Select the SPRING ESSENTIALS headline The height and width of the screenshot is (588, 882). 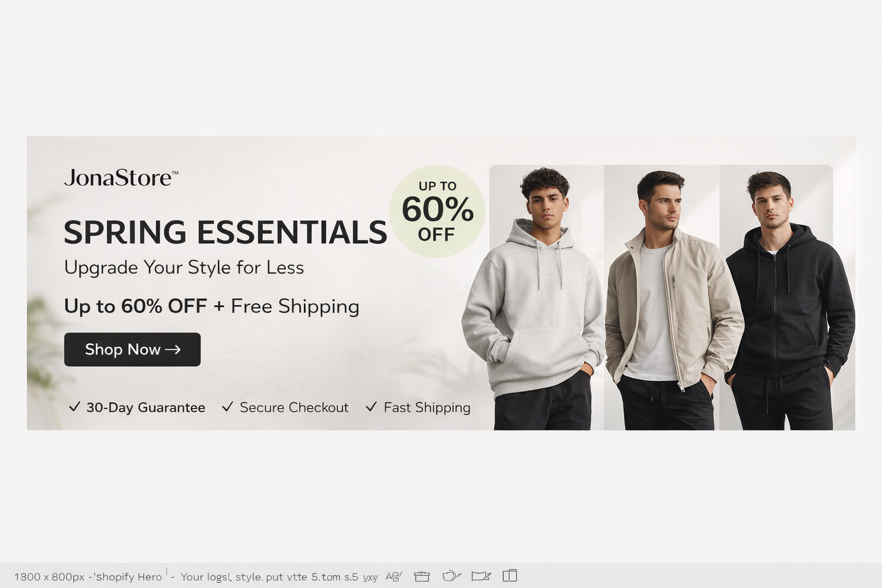(225, 232)
